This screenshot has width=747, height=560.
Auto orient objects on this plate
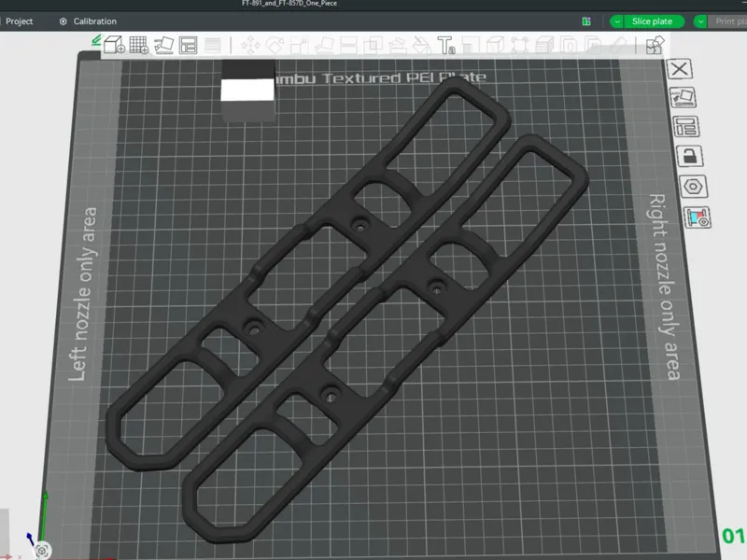(684, 98)
